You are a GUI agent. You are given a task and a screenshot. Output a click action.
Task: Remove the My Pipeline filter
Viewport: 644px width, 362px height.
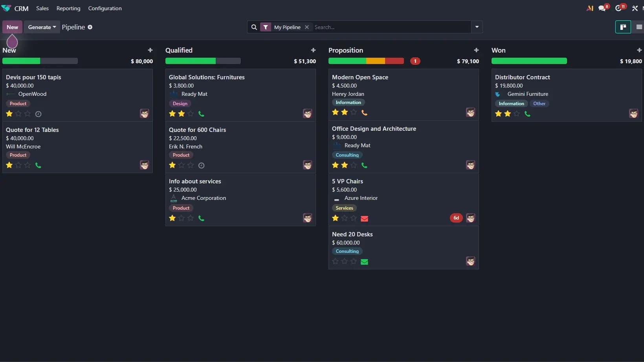[x=307, y=27]
